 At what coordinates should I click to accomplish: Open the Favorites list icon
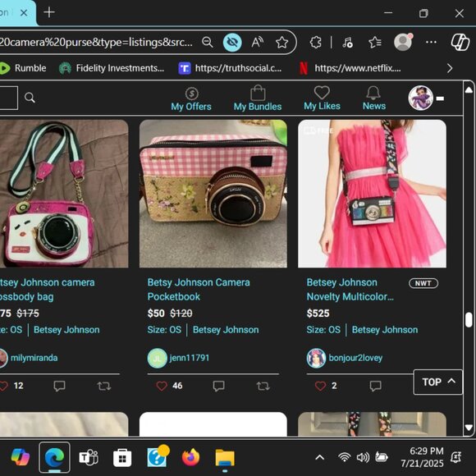tap(375, 42)
